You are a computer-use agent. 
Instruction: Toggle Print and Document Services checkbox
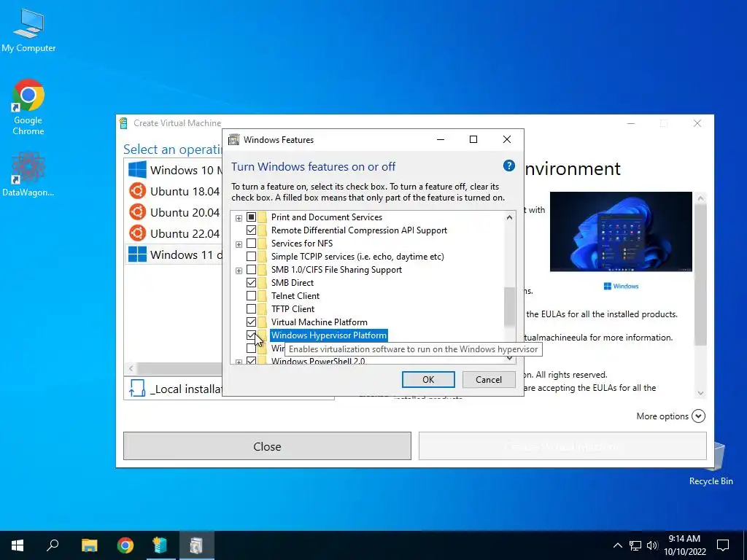click(x=251, y=217)
